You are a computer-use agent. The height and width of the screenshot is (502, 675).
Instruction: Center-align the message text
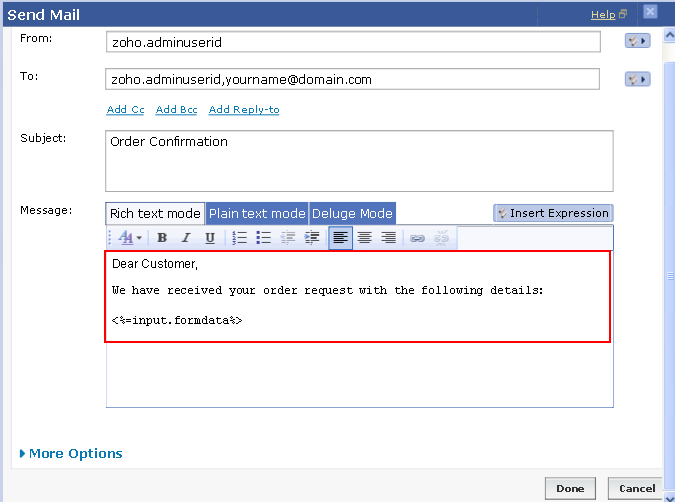click(365, 238)
